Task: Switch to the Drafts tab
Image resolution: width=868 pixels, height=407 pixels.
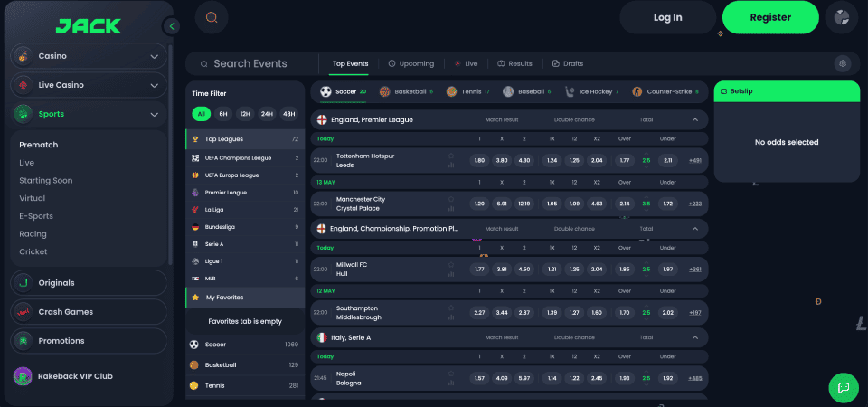Action: tap(568, 63)
